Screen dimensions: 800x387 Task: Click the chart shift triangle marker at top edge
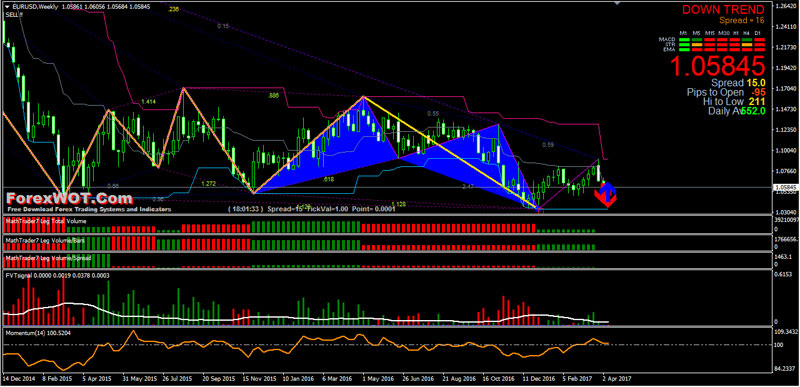[x=618, y=3]
